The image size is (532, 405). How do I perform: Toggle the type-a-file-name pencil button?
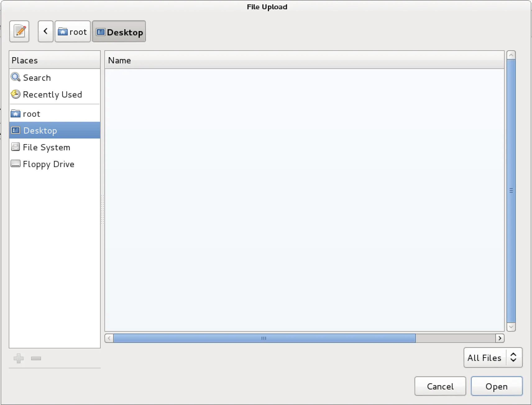click(19, 31)
